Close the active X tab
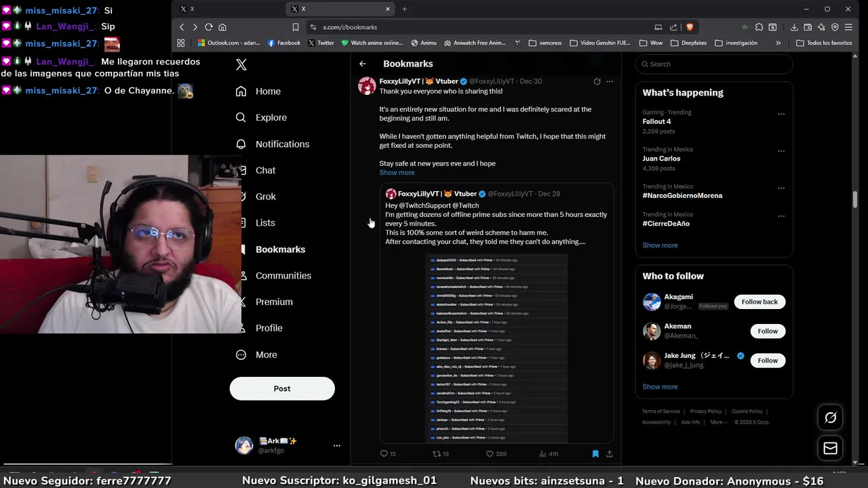The image size is (868, 488). click(x=388, y=9)
